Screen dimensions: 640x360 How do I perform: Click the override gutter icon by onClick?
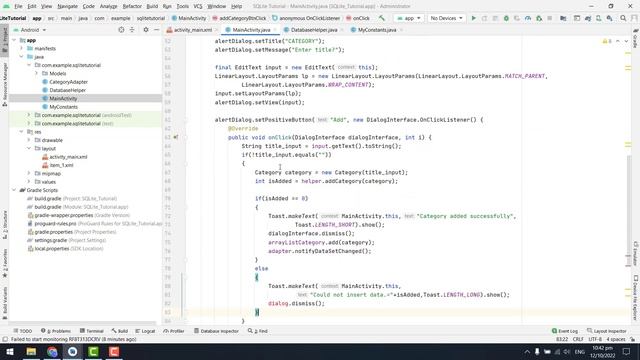[176, 137]
